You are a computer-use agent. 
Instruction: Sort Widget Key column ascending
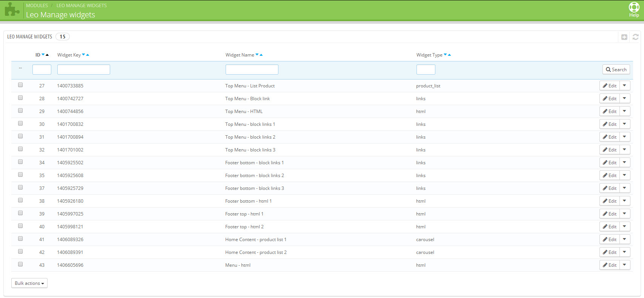click(x=88, y=55)
